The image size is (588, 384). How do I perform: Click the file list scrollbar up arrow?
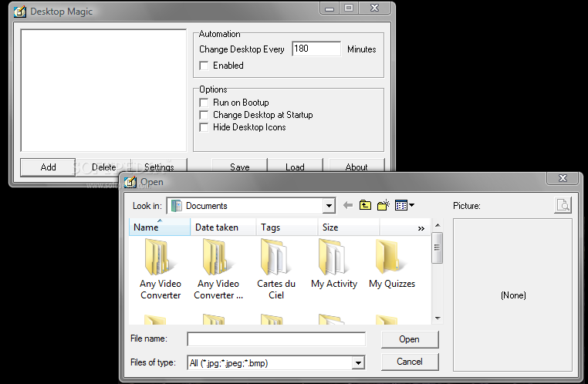438,225
